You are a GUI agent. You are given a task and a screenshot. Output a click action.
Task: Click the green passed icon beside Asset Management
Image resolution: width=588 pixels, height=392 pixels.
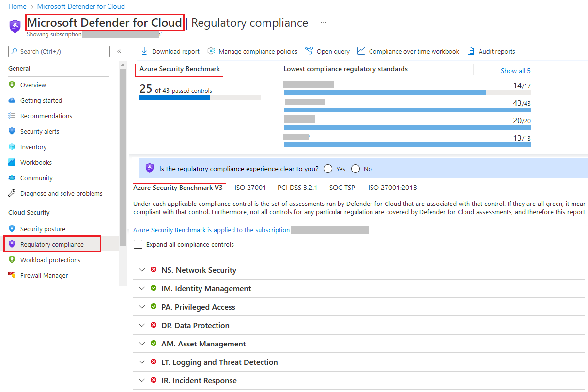pyautogui.click(x=154, y=344)
